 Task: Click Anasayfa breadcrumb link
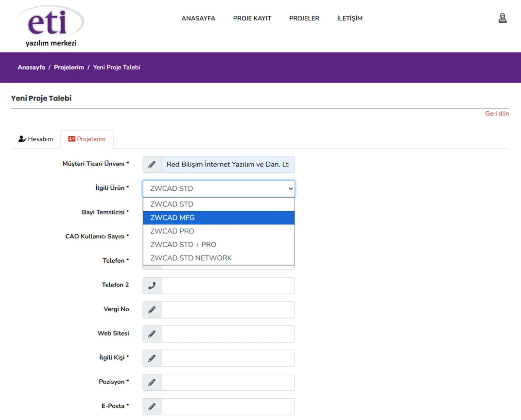pyautogui.click(x=31, y=67)
